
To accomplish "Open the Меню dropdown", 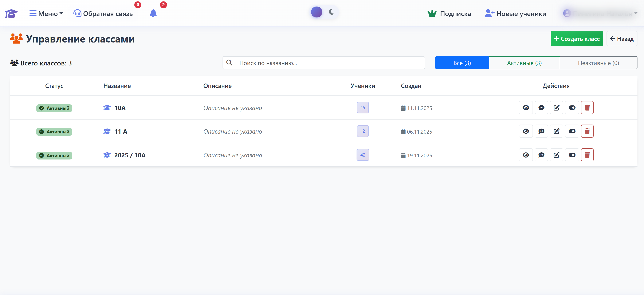I will pyautogui.click(x=46, y=13).
